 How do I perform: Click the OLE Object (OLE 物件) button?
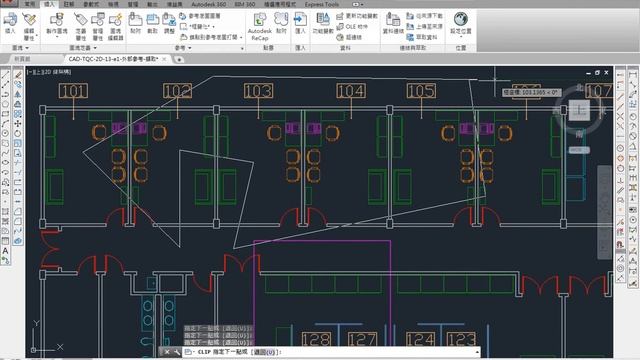tap(352, 27)
